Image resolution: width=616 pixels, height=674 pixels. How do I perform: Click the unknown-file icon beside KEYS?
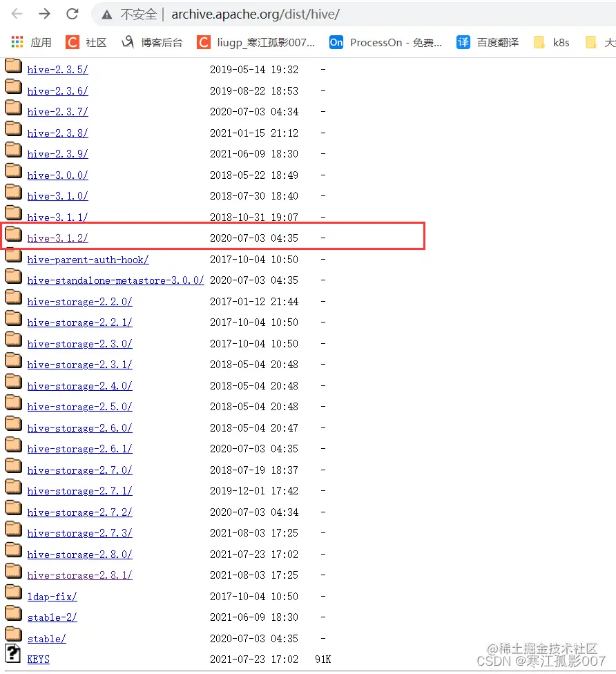point(13,653)
